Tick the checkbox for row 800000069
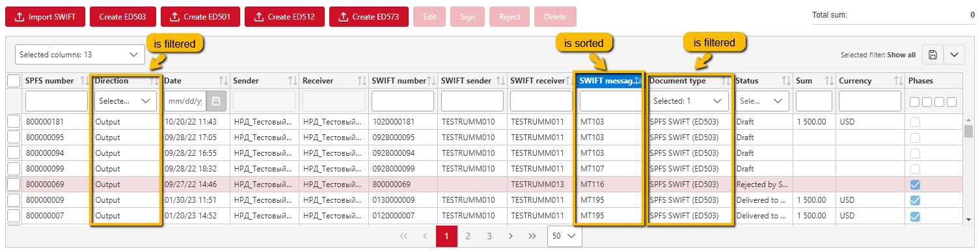The image size is (980, 251). [14, 185]
